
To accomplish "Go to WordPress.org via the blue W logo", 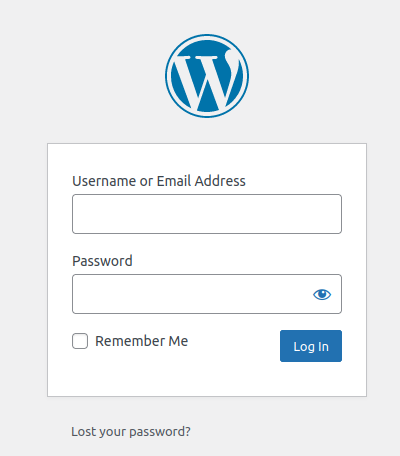I will click(207, 76).
